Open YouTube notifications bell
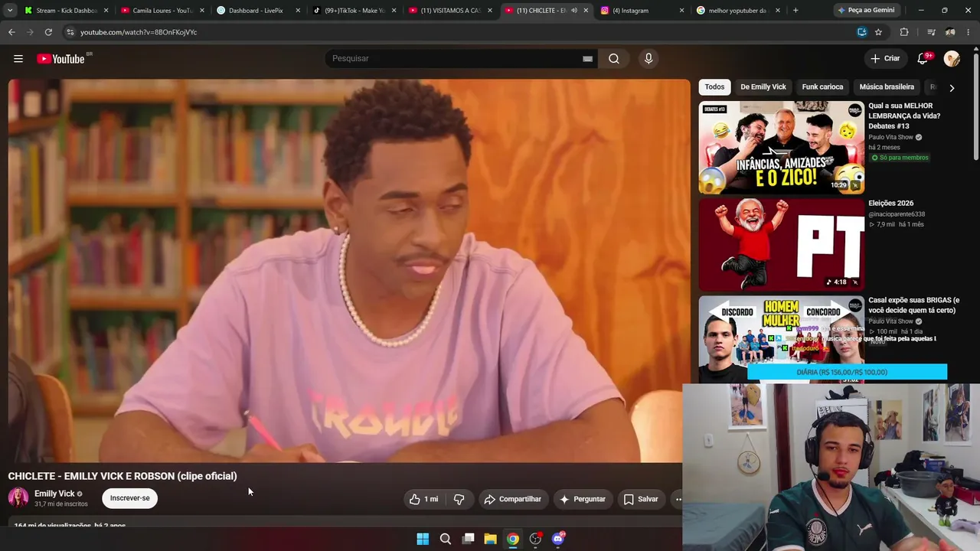 [x=923, y=59]
